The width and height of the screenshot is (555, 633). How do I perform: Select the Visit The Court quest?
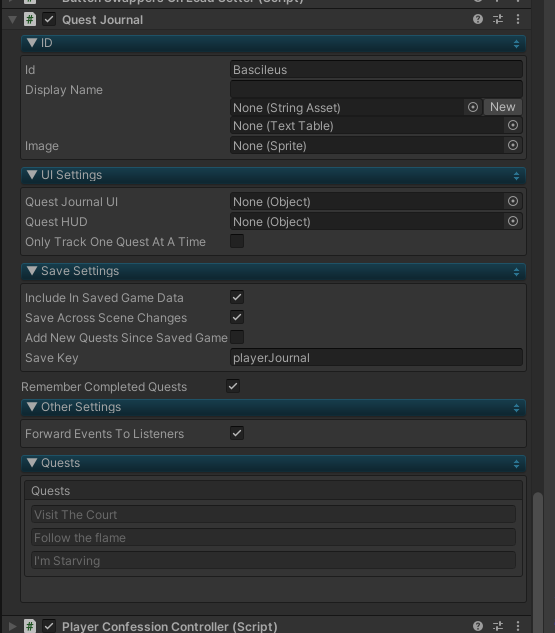[x=273, y=514]
